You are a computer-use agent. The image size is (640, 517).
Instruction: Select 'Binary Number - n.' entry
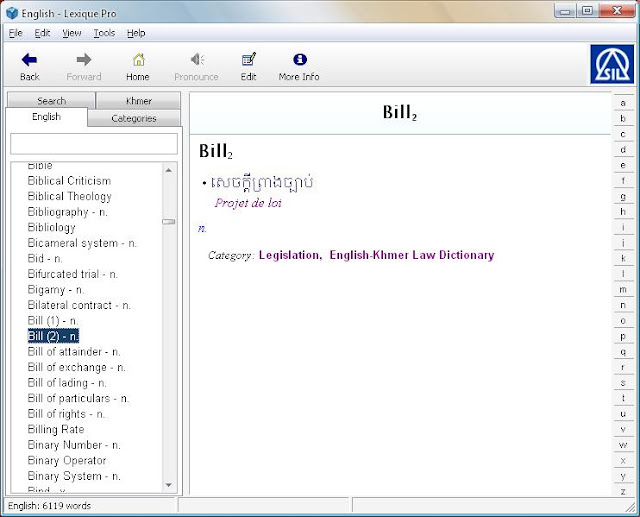73,445
